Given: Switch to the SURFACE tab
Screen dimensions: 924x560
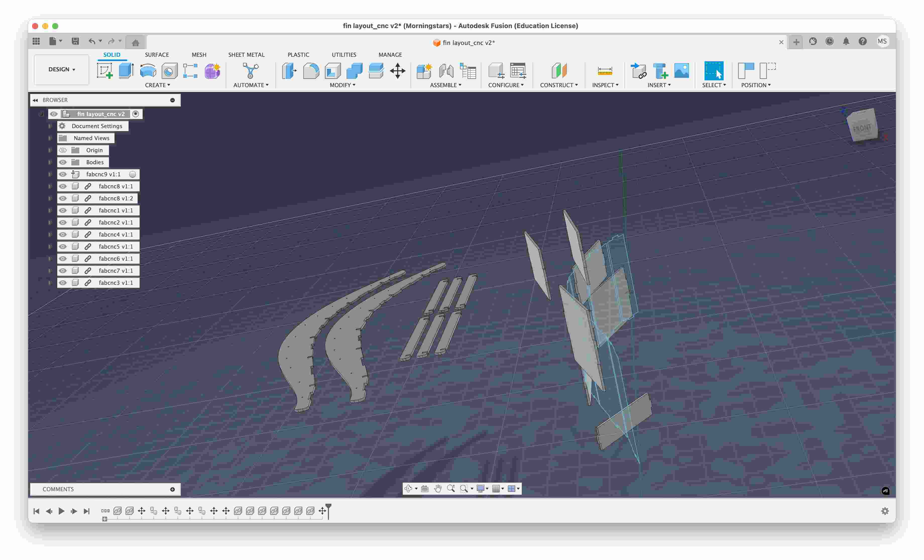Looking at the screenshot, I should (x=157, y=55).
